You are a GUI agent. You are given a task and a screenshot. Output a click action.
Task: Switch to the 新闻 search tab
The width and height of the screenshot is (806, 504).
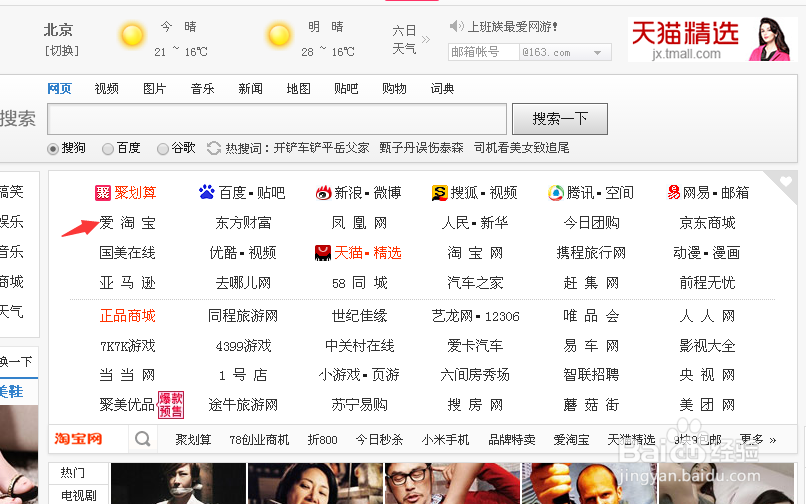(250, 88)
